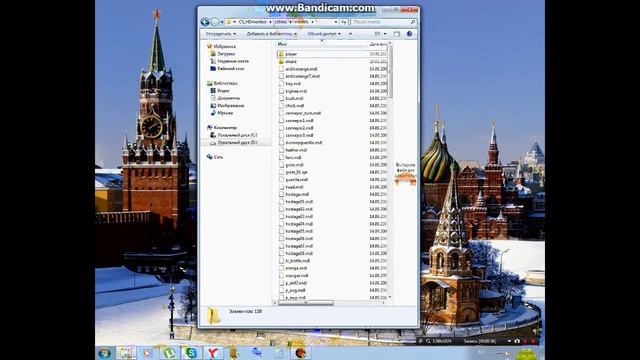The width and height of the screenshot is (640, 360).
Task: Click the file icon of bag.mdl
Action: (x=281, y=84)
